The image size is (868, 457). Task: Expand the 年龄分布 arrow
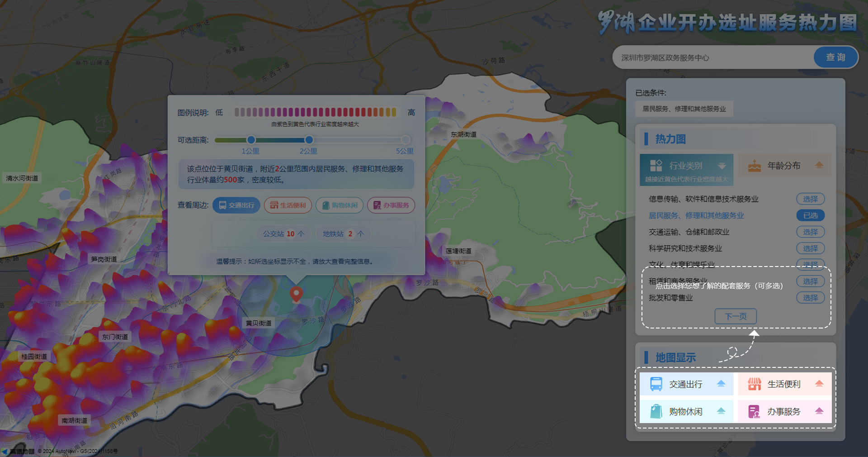pyautogui.click(x=819, y=166)
